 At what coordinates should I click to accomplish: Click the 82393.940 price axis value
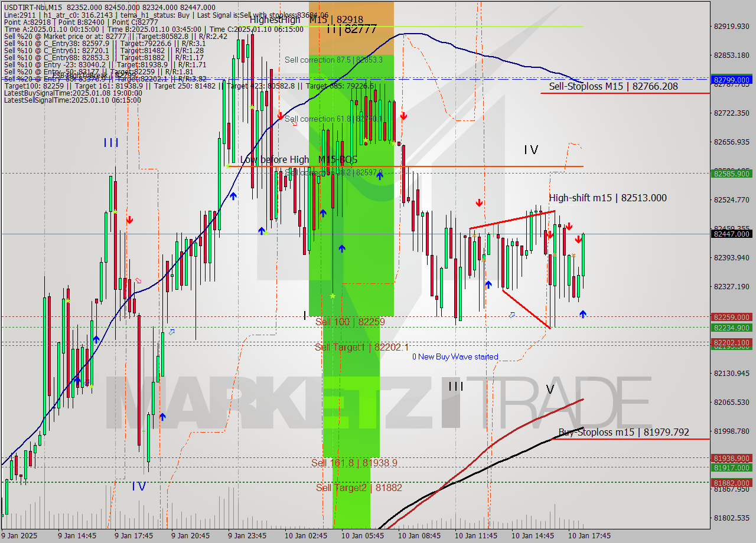732,257
